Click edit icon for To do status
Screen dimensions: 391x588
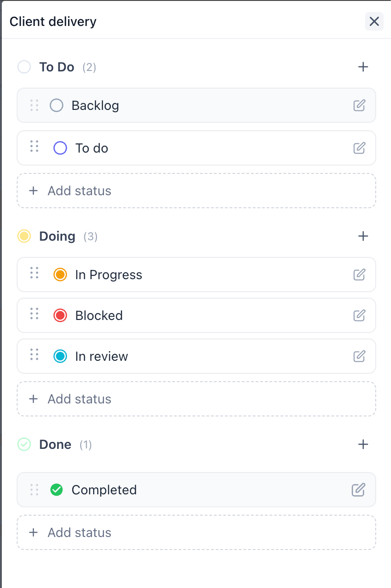pyautogui.click(x=359, y=148)
